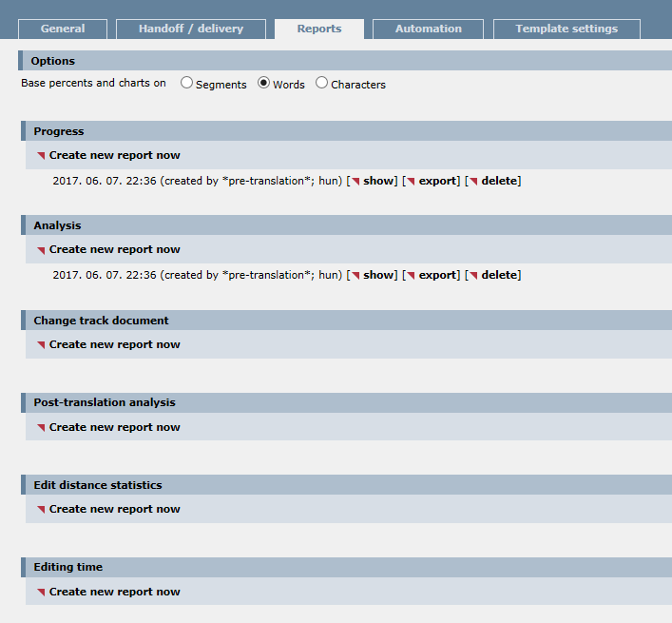This screenshot has height=623, width=672.
Task: Choose Words as percent base
Action: (x=264, y=84)
